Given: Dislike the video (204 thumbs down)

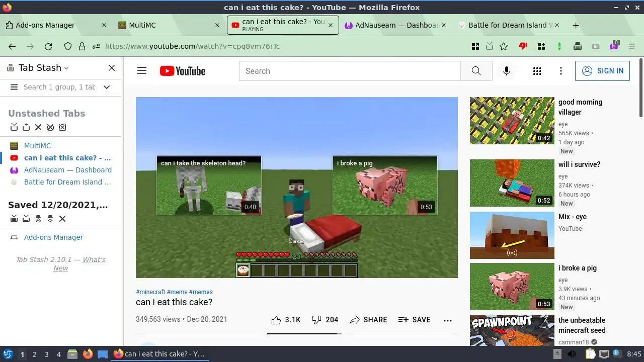Looking at the screenshot, I should [325, 320].
